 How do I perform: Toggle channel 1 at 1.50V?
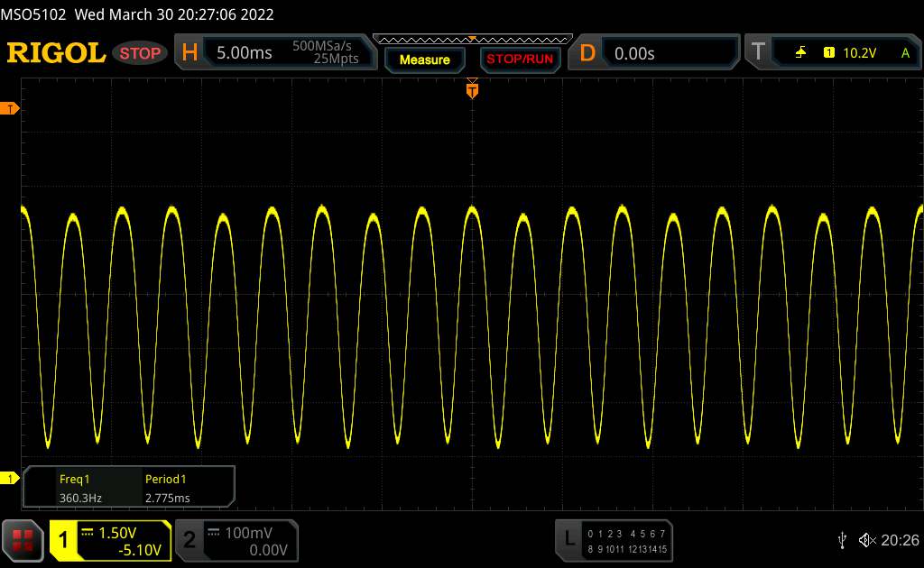pyautogui.click(x=110, y=540)
